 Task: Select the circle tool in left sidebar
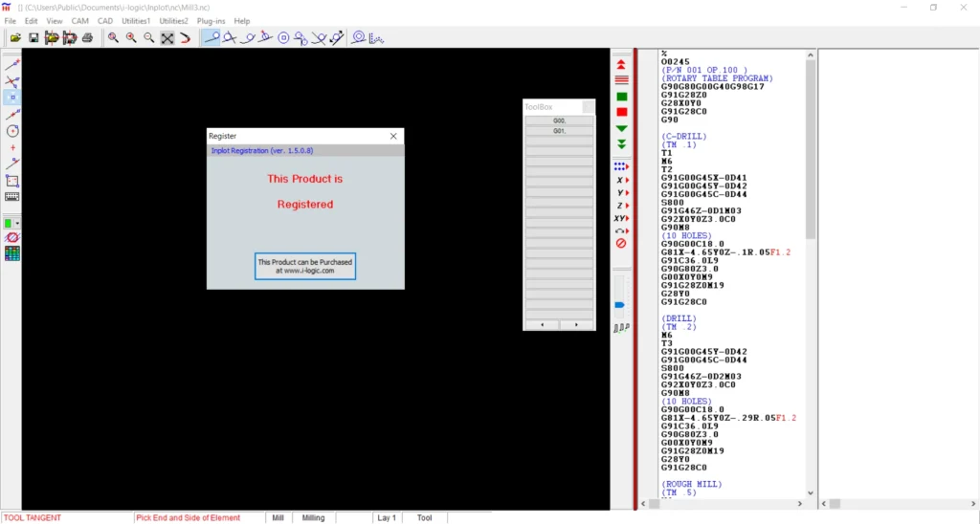pos(11,131)
